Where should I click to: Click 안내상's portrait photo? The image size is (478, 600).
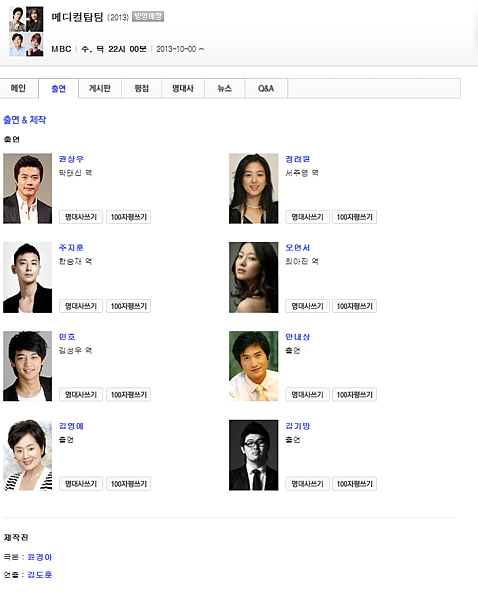tap(254, 366)
